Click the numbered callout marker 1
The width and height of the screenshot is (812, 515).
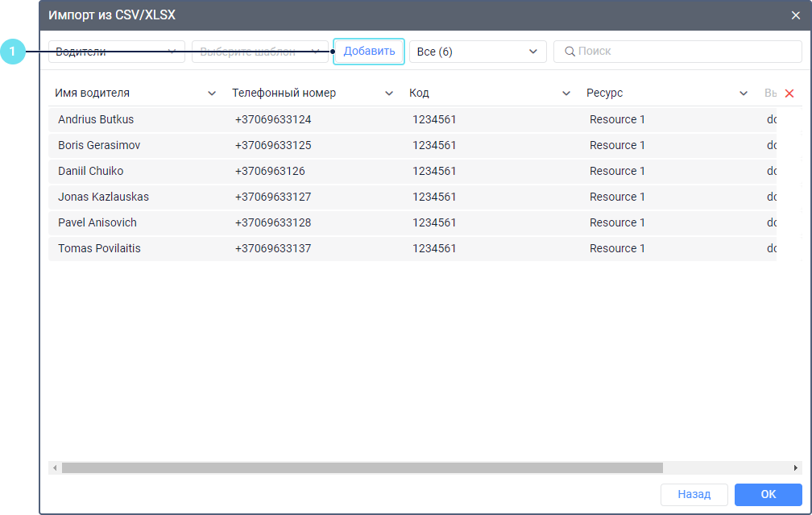pos(12,52)
